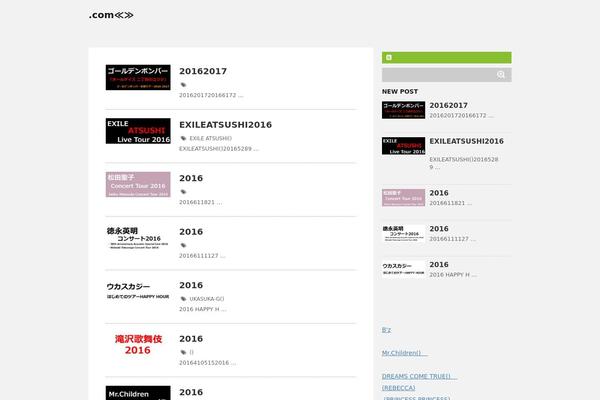
Task: Click the search magnifier icon
Action: 501,75
